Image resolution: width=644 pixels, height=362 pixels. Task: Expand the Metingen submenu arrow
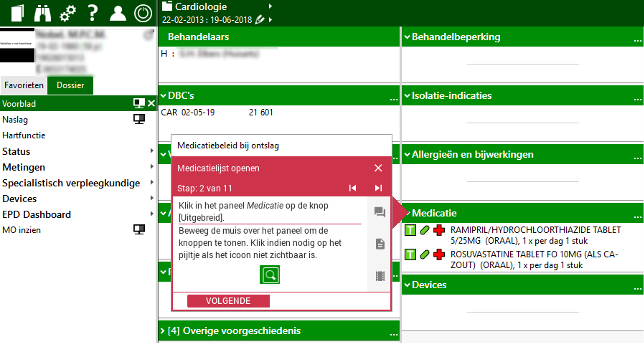152,166
